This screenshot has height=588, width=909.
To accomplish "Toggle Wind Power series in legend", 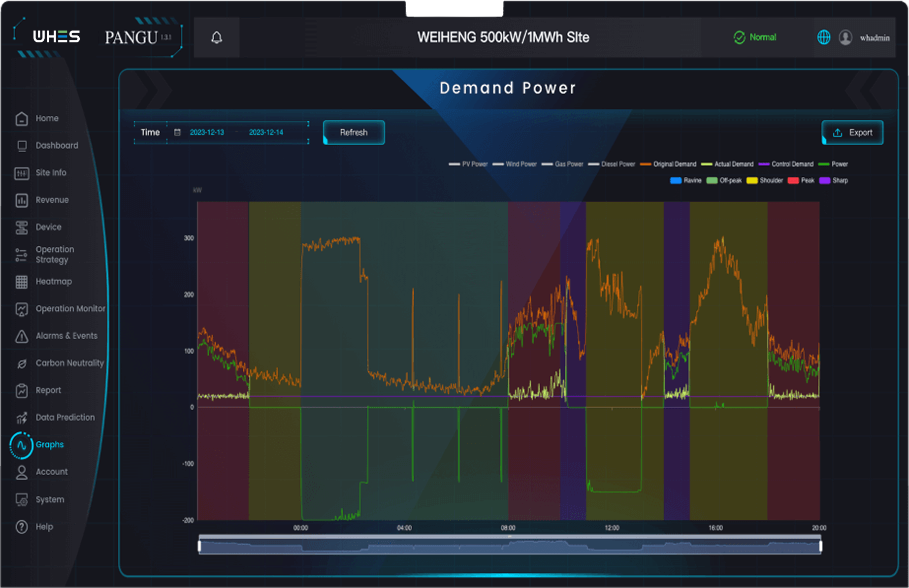I will click(x=514, y=164).
